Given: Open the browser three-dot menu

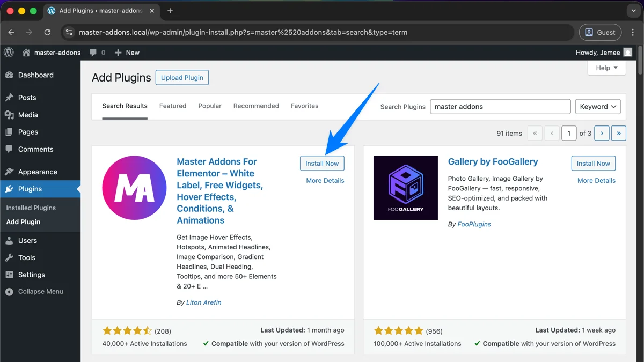Looking at the screenshot, I should [633, 32].
